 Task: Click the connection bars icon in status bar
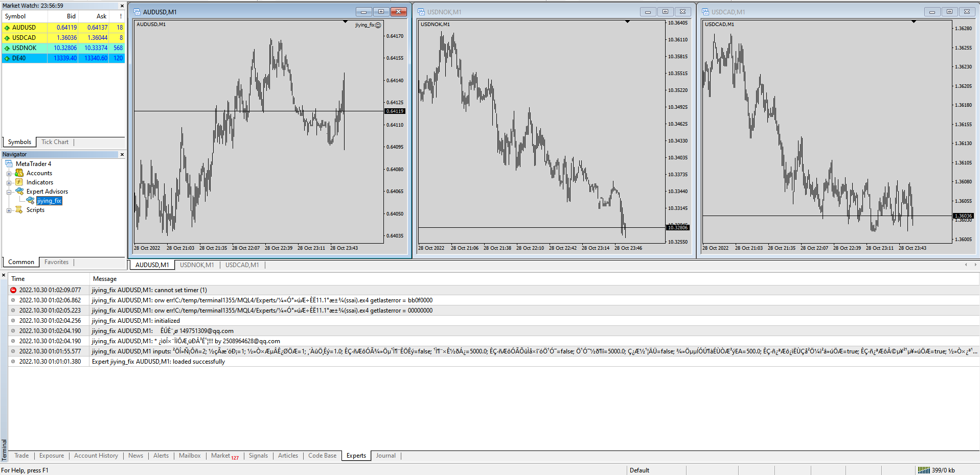tap(924, 470)
